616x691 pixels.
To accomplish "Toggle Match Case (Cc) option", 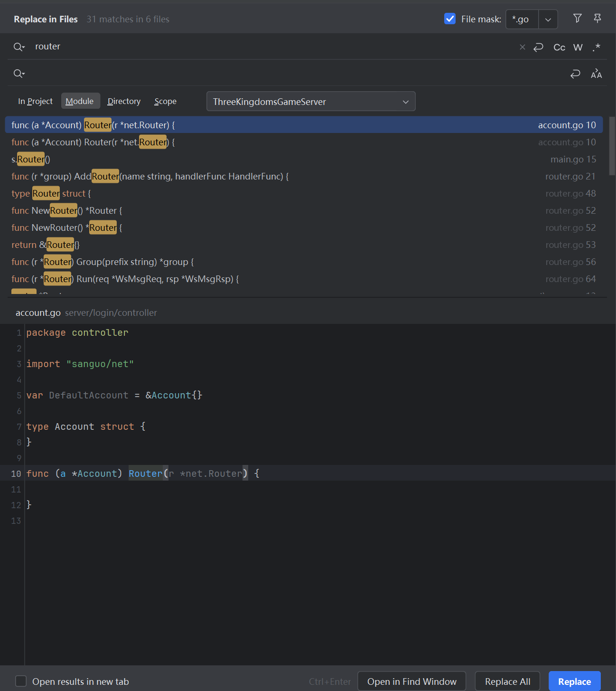I will [559, 47].
